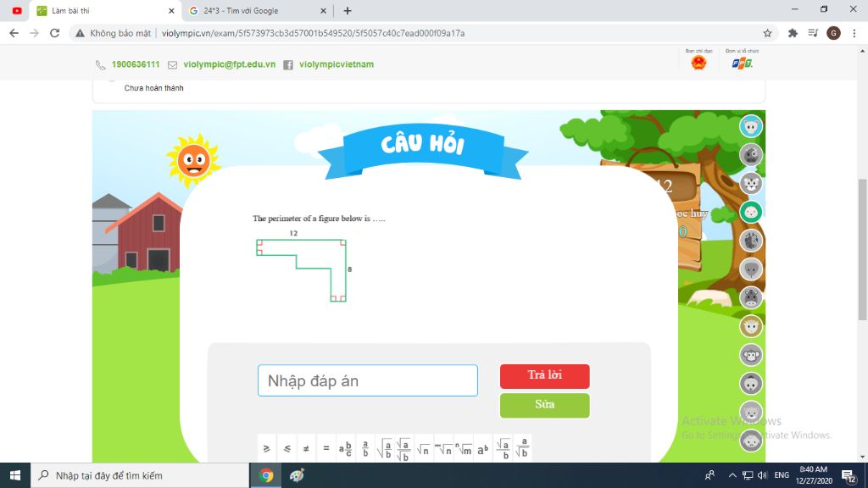Screen dimensions: 868x488
Task: Click the address bar URL
Action: coord(314,33)
